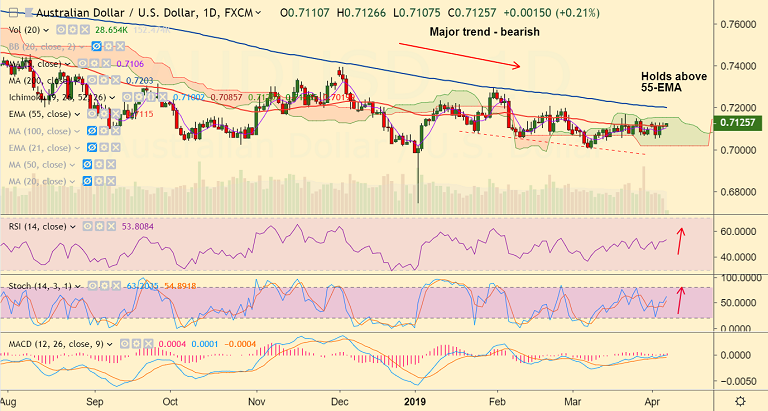Show the hidden MA (50, close) line
Image resolution: width=768 pixels, height=411 pixels.
[x=87, y=164]
